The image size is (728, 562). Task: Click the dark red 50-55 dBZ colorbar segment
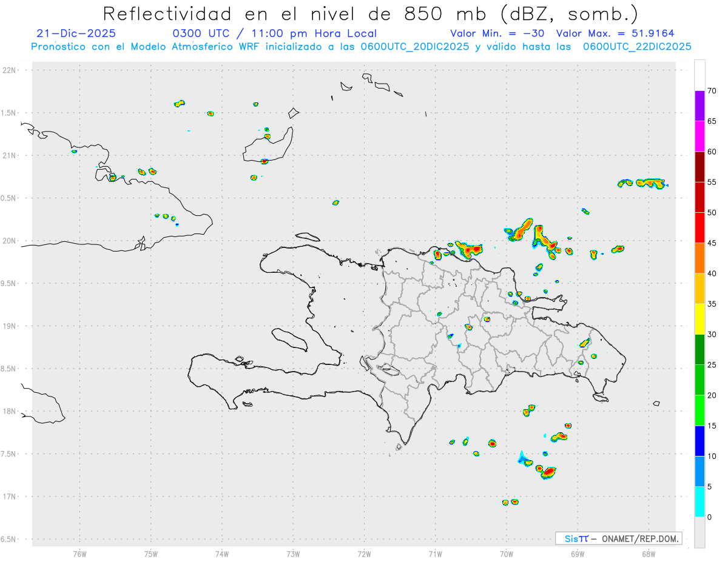click(x=699, y=197)
